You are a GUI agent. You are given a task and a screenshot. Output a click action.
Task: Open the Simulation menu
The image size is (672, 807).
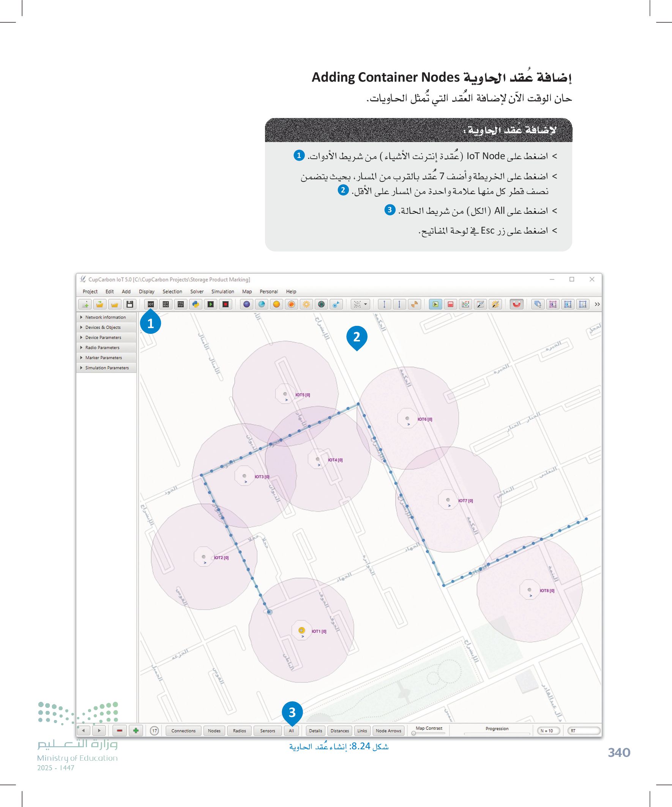222,292
